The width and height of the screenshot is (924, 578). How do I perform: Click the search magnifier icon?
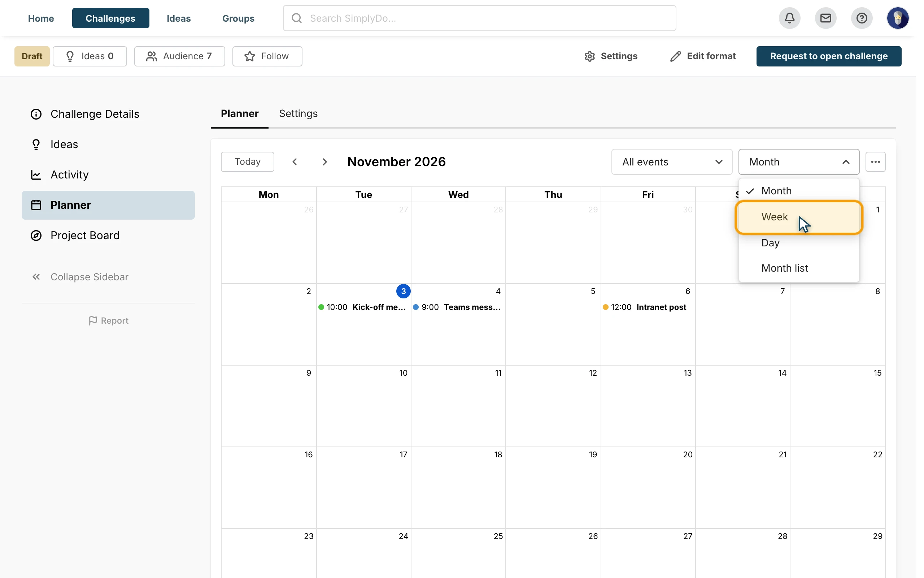[297, 18]
